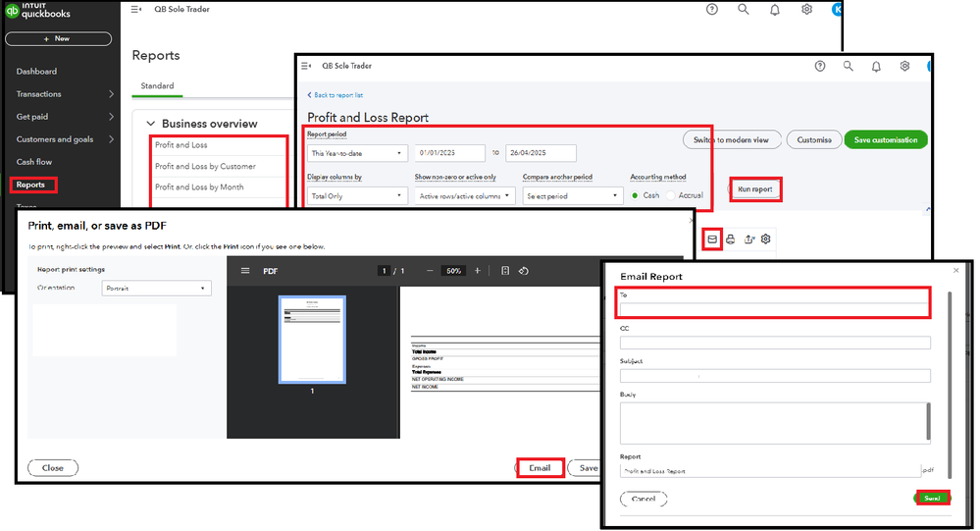Toggle the PDF viewer sidebar menu icon
This screenshot has height=531, width=980.
tap(245, 271)
